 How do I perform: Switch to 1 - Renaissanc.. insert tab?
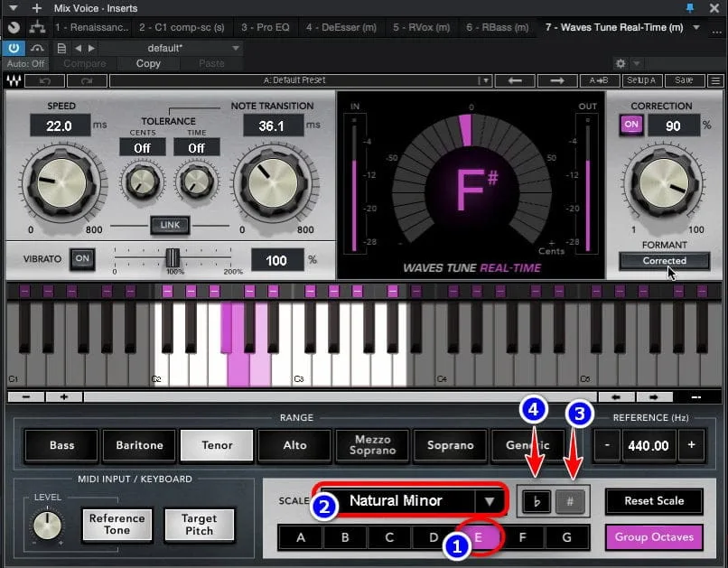(x=91, y=27)
